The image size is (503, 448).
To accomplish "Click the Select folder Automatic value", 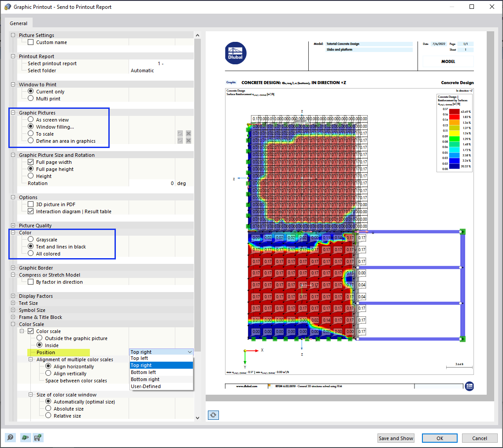I will pos(161,70).
